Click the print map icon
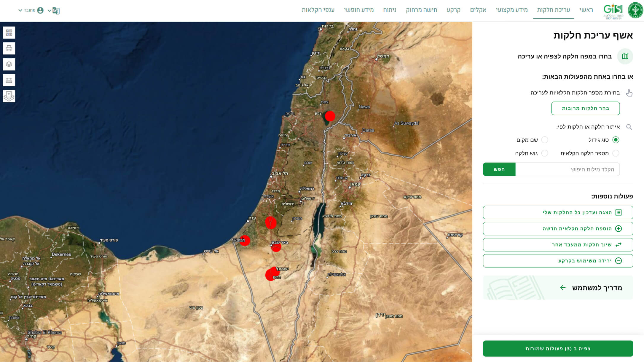 [9, 48]
